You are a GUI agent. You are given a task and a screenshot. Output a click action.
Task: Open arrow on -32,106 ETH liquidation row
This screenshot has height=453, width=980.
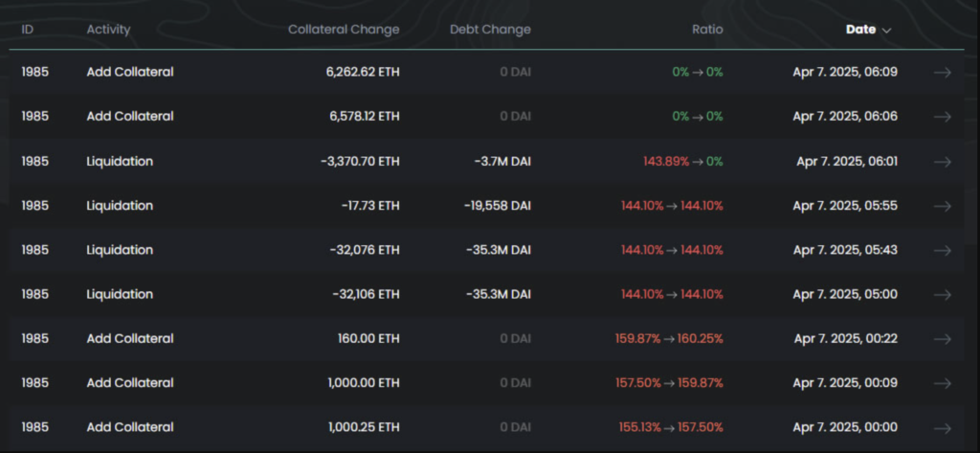942,294
